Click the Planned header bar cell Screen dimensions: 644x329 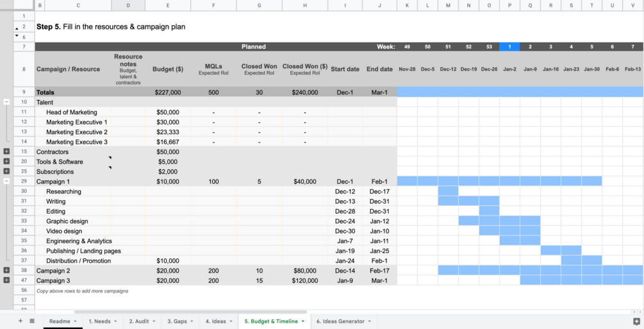(x=253, y=47)
